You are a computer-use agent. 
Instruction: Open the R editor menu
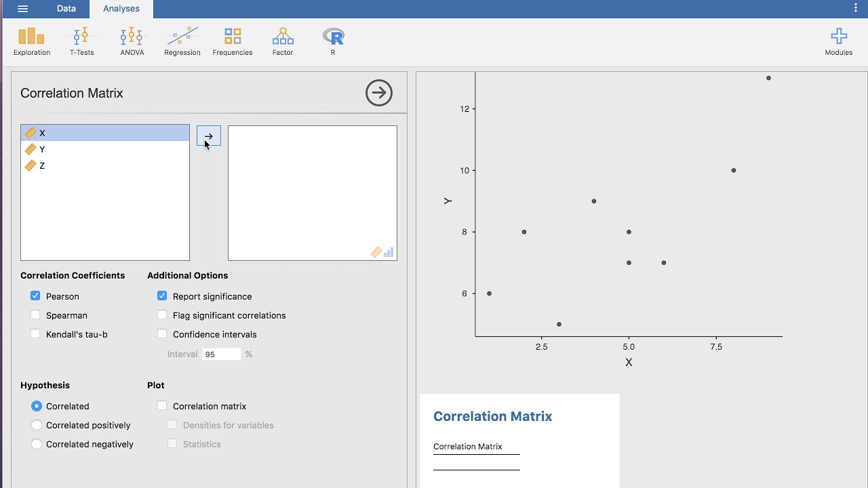click(x=333, y=42)
